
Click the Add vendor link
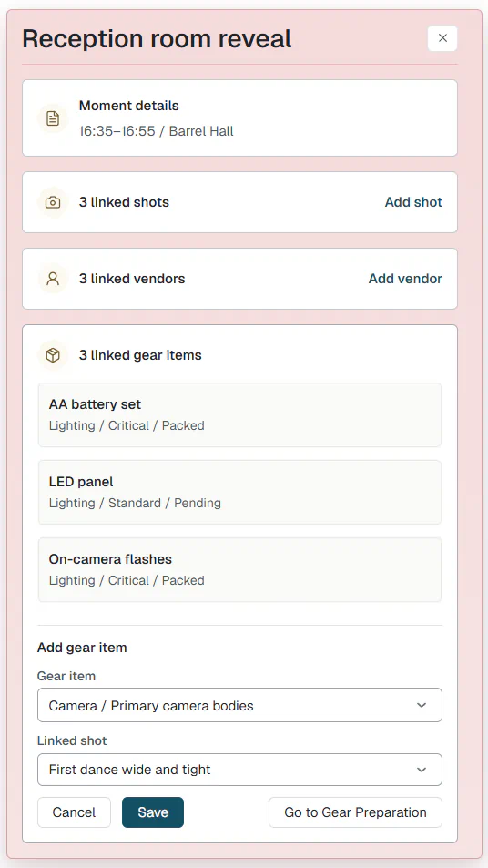[x=405, y=279]
